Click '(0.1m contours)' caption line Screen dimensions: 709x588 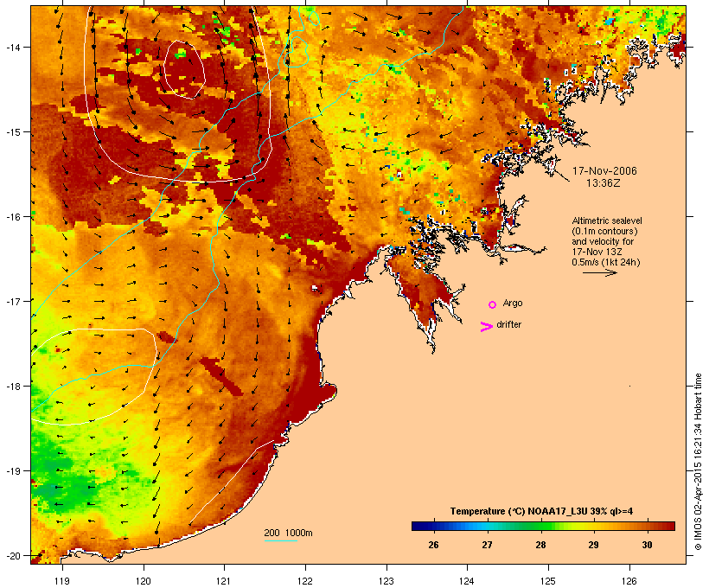(604, 231)
